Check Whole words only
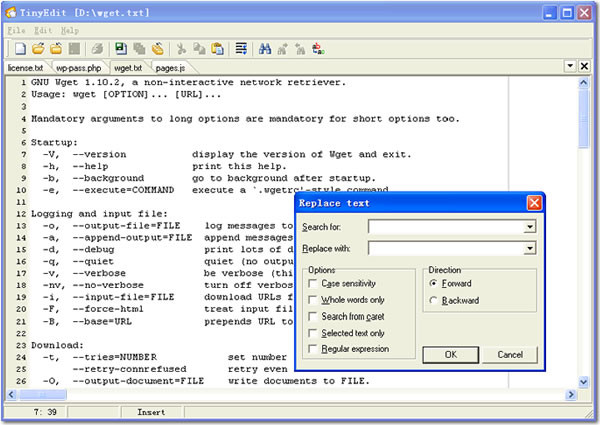Screen dimensions: 600x425 pos(314,300)
